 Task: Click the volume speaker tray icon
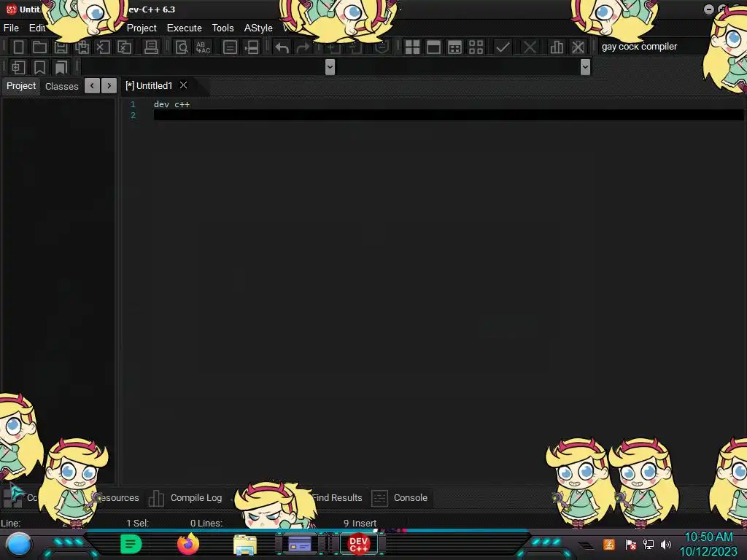click(666, 544)
